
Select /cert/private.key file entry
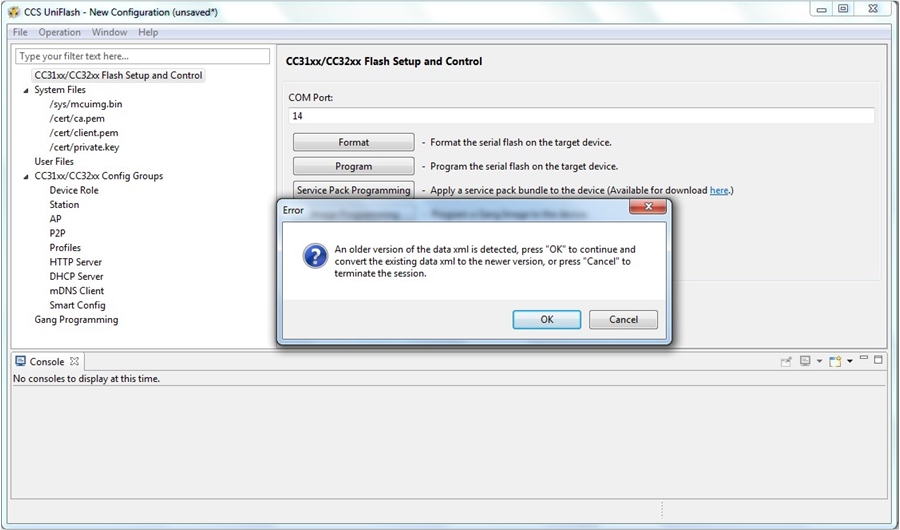click(84, 147)
